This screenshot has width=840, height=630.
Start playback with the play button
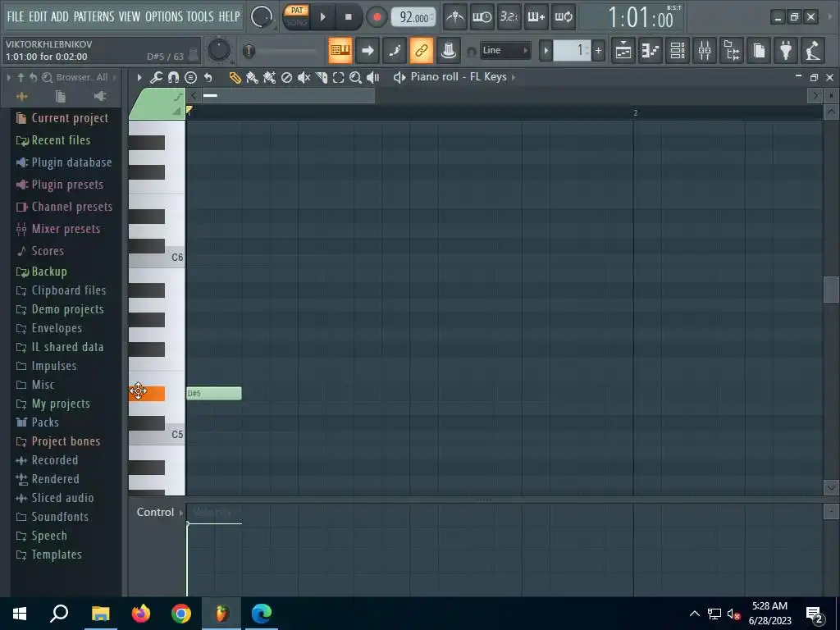click(322, 17)
